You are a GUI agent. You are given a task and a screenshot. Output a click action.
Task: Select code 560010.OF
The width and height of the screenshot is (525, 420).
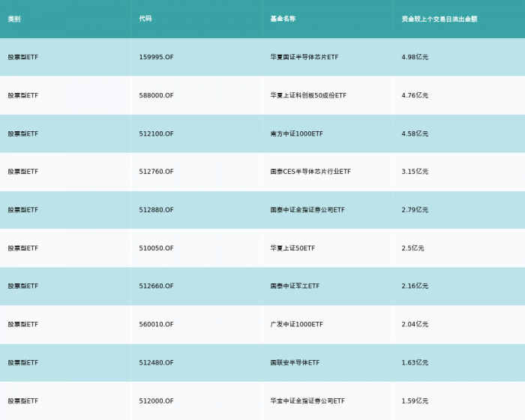pos(156,324)
